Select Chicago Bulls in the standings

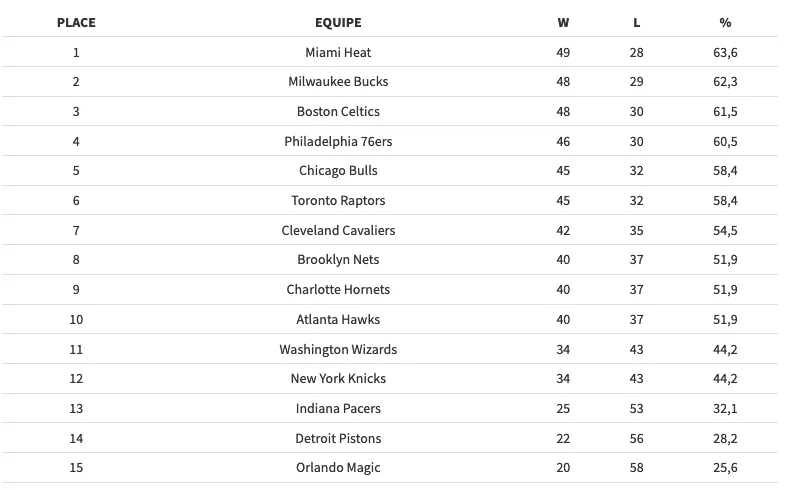point(338,171)
